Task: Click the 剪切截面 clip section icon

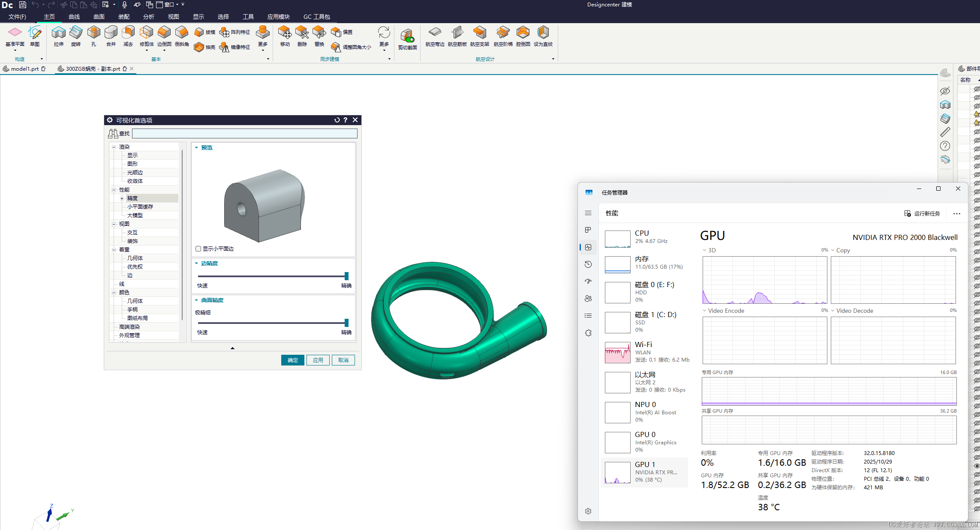Action: (407, 36)
